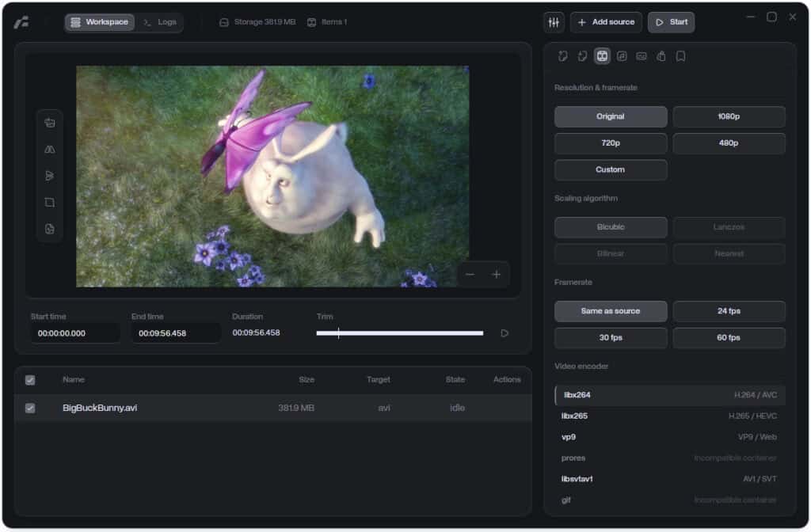Image resolution: width=811 pixels, height=532 pixels.
Task: Select Bicubic scaling algorithm
Action: click(x=611, y=227)
